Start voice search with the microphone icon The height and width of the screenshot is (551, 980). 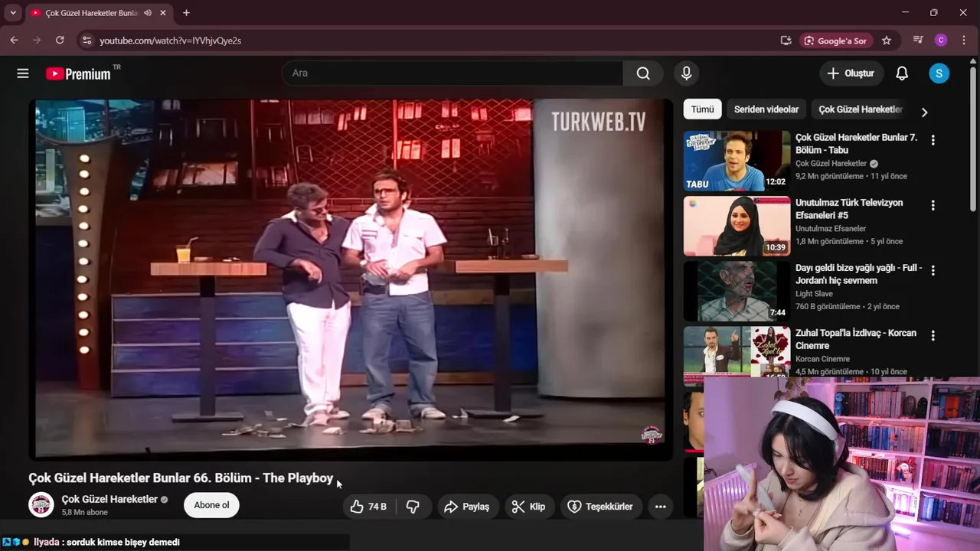point(686,73)
